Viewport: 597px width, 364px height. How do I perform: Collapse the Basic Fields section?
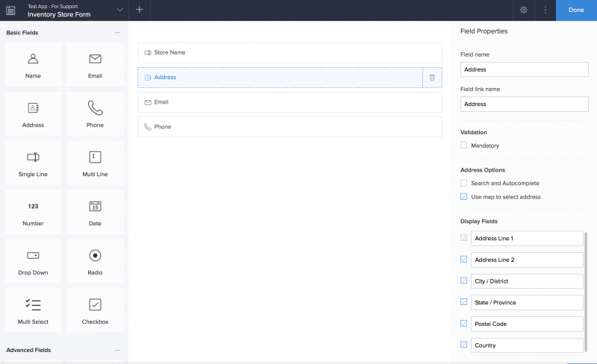pos(117,33)
